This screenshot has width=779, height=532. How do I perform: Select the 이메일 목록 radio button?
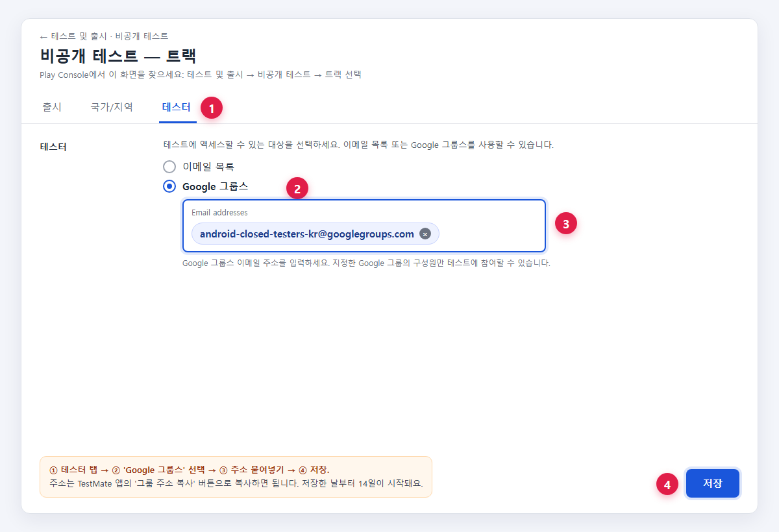pyautogui.click(x=169, y=166)
